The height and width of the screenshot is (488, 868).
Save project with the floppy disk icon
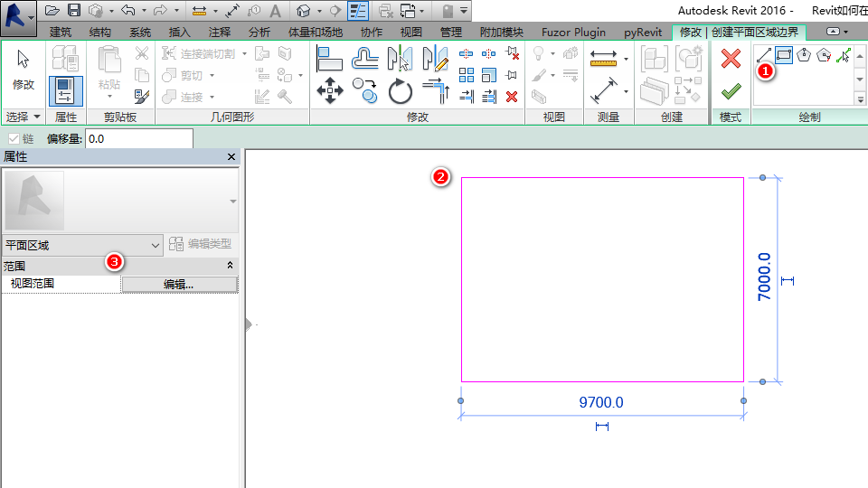[x=73, y=10]
